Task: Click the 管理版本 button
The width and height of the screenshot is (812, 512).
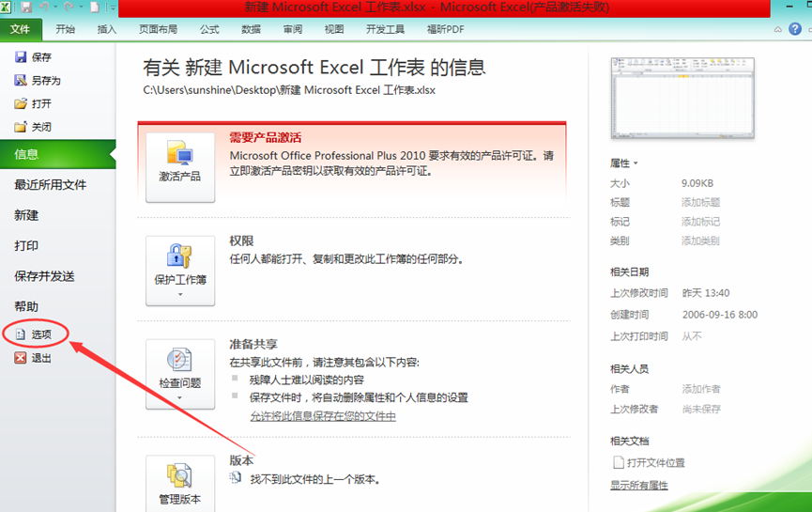Action: [180, 484]
